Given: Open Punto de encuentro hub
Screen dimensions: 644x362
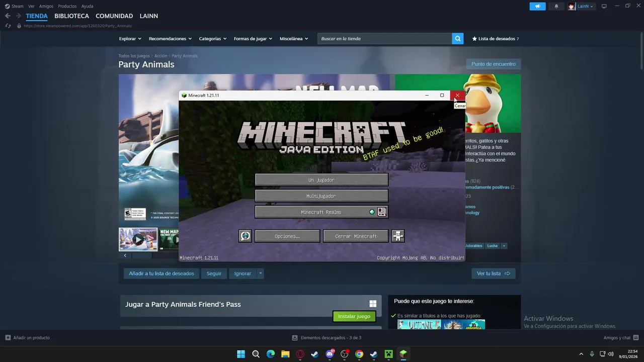Looking at the screenshot, I should [x=494, y=64].
